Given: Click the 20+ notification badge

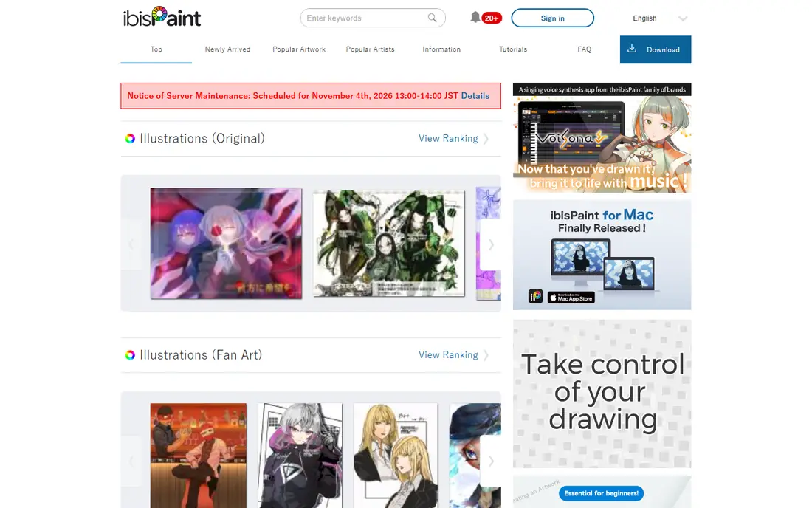Looking at the screenshot, I should point(492,18).
